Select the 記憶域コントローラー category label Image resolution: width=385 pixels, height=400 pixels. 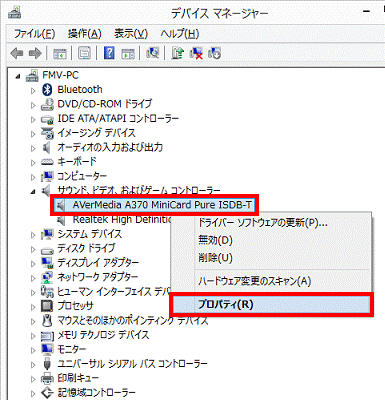pyautogui.click(x=96, y=393)
